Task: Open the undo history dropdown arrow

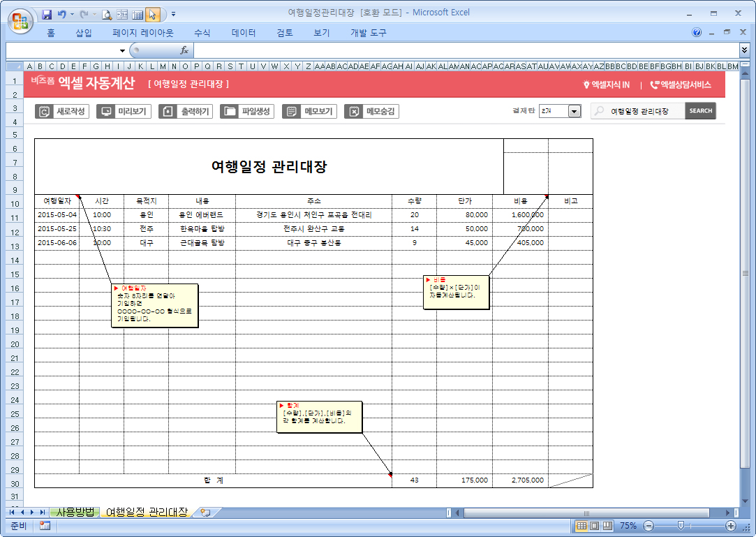Action: coord(73,15)
